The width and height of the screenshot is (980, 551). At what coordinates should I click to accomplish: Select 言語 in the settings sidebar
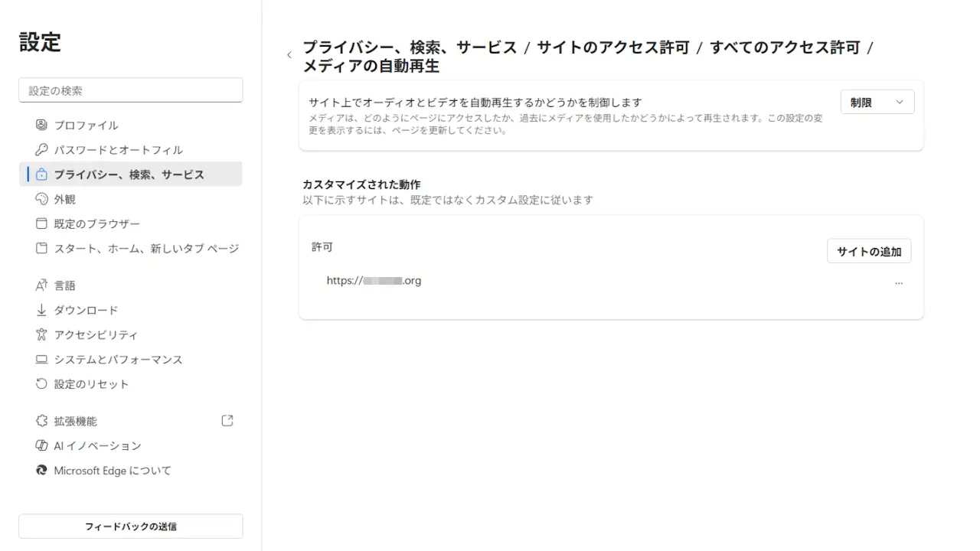tap(64, 285)
